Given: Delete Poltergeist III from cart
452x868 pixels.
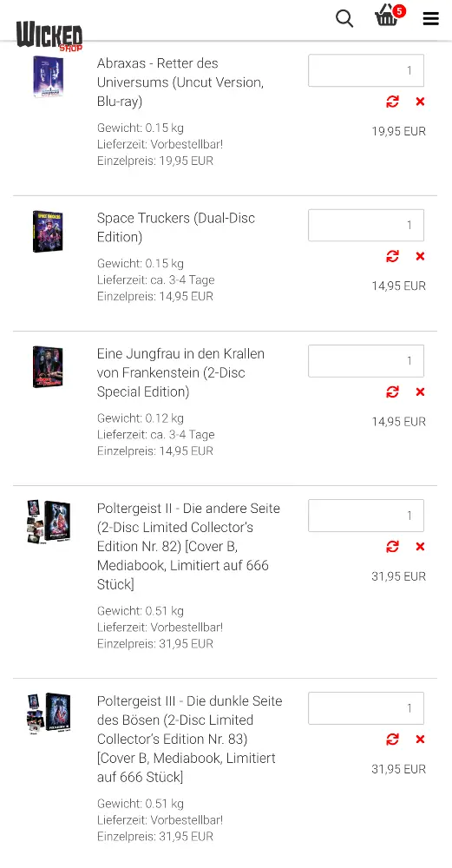Looking at the screenshot, I should [420, 739].
